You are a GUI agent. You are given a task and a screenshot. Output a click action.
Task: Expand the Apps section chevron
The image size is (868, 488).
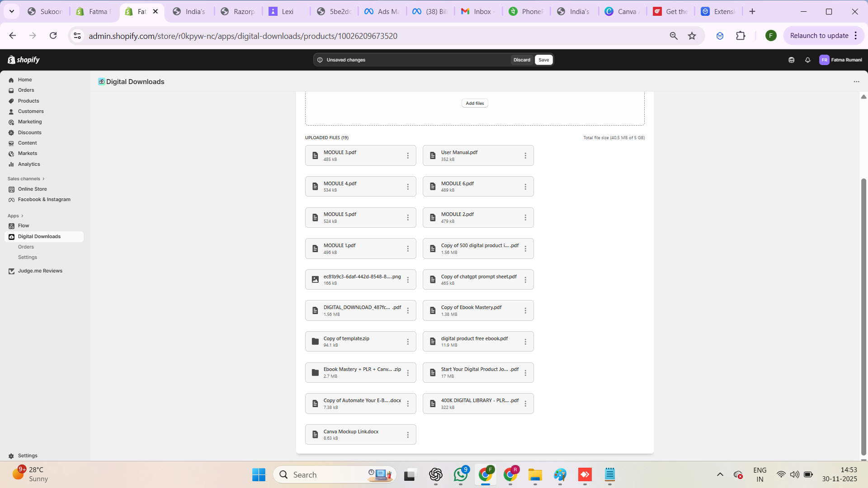coord(22,216)
